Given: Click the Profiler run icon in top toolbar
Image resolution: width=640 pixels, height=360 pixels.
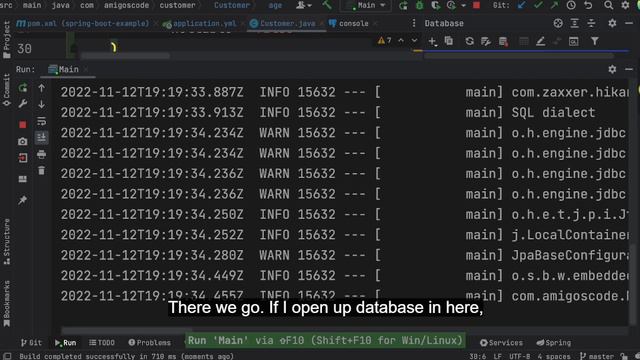Looking at the screenshot, I should point(451,5).
